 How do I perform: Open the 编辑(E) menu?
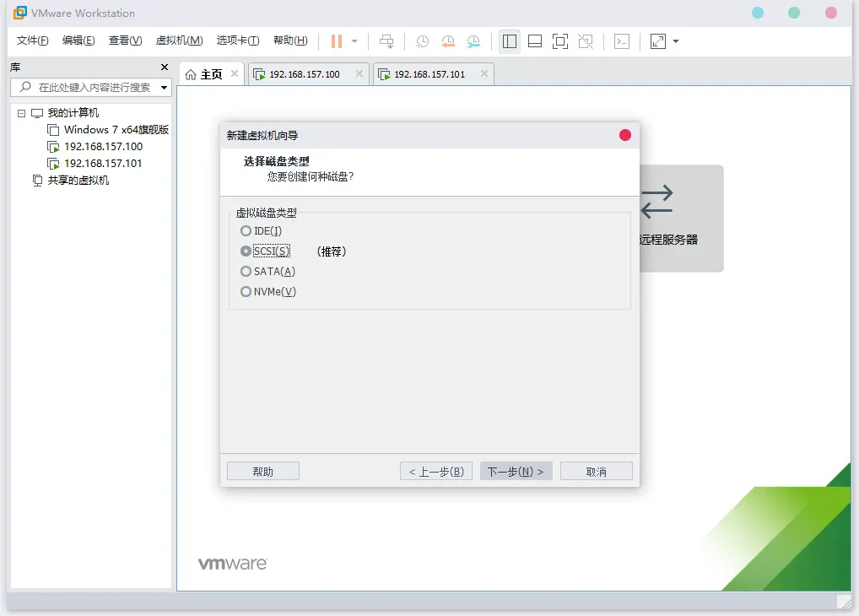pos(78,41)
